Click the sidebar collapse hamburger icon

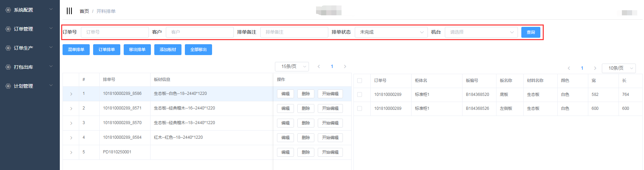(69, 11)
